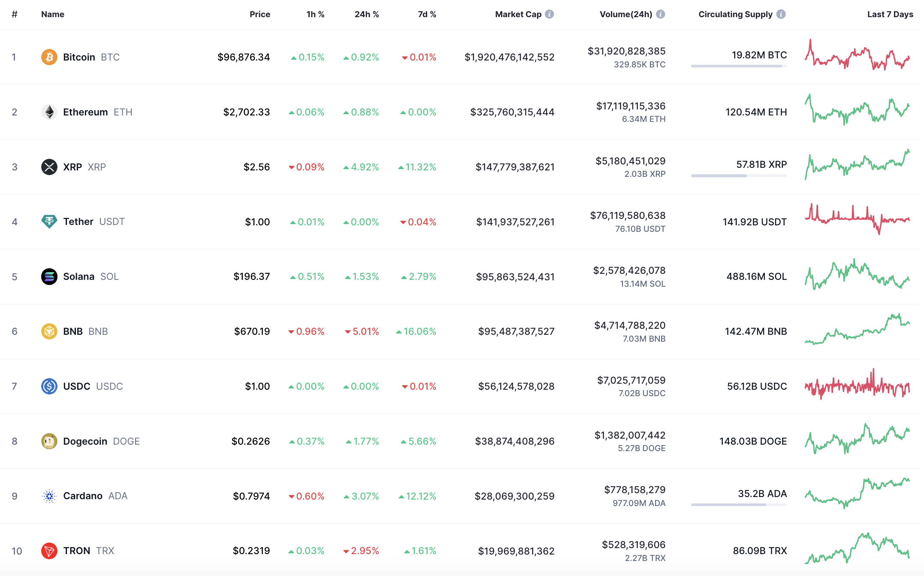924x576 pixels.
Task: Click the Bitcoin orange logo icon
Action: click(49, 57)
